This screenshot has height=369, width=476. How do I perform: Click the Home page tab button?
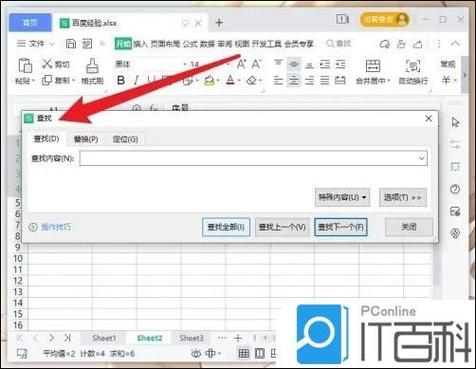30,23
